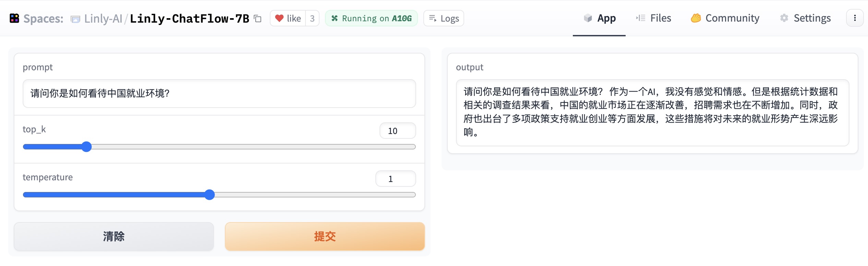Switch to the Files tab
Viewport: 868px width, 266px height.
[x=653, y=18]
